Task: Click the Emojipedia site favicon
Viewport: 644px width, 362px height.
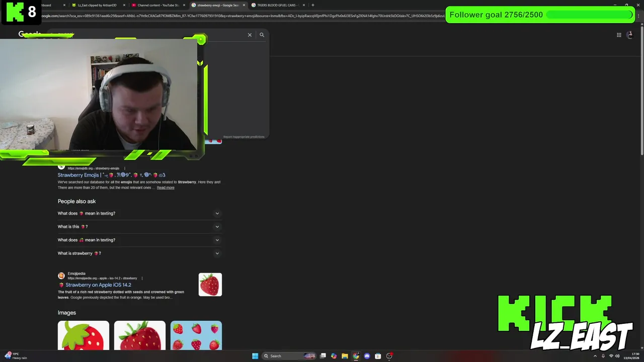Action: (61, 276)
